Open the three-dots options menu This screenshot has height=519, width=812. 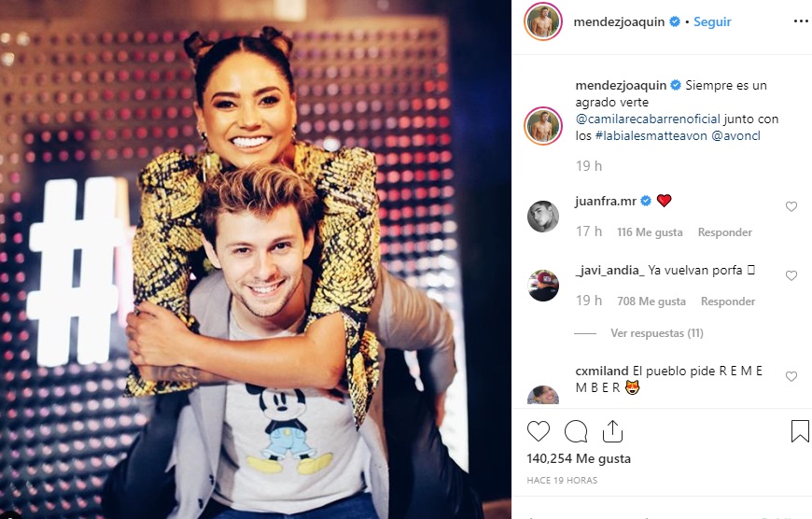801,21
